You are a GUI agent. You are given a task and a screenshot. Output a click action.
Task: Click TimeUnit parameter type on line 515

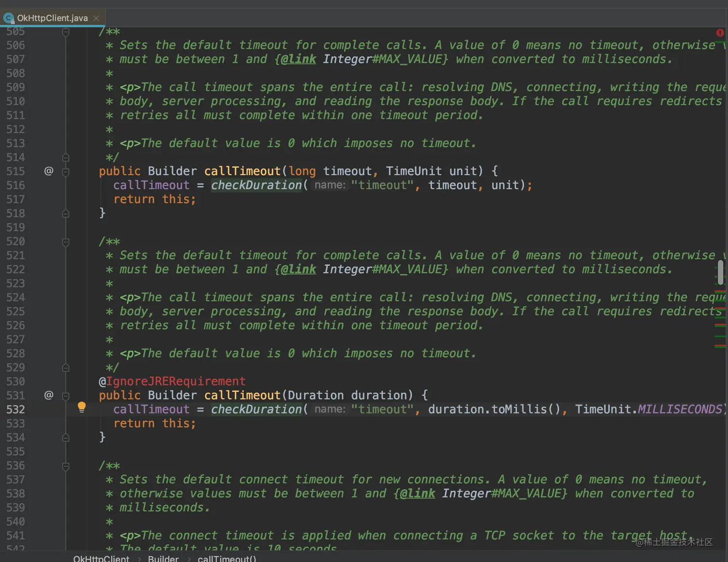click(414, 171)
